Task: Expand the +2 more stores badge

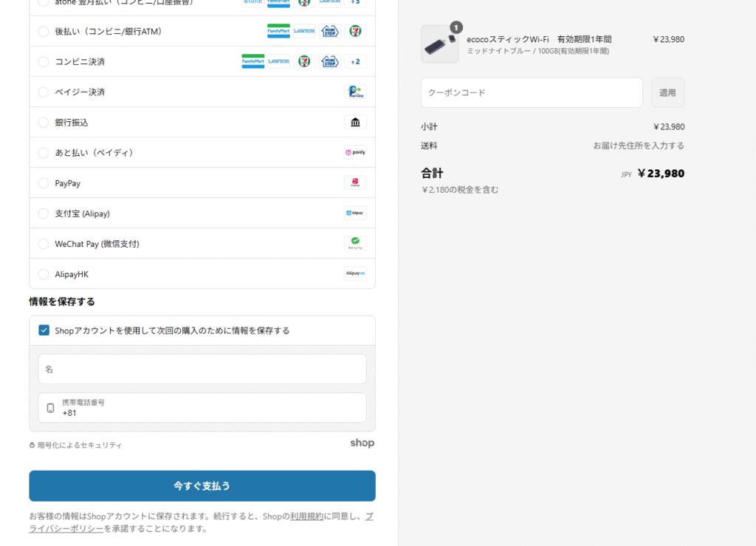Action: coord(355,61)
